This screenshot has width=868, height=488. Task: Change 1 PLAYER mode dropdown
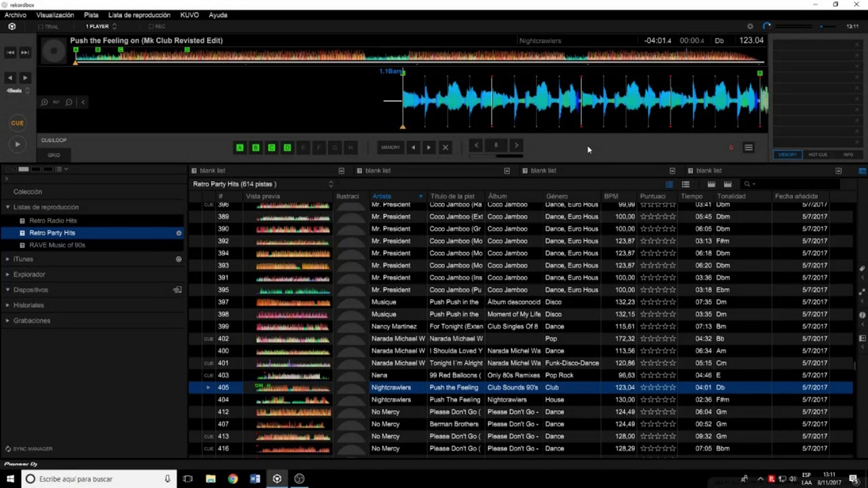click(101, 26)
